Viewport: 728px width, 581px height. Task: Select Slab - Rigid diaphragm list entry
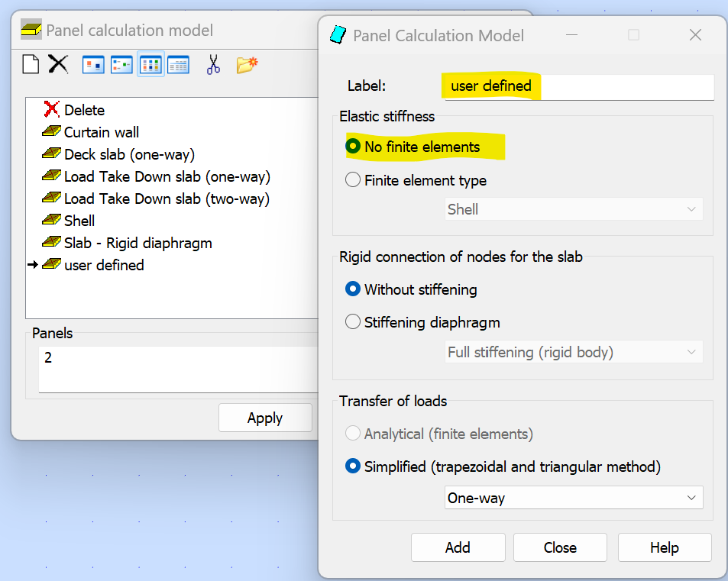coord(138,243)
